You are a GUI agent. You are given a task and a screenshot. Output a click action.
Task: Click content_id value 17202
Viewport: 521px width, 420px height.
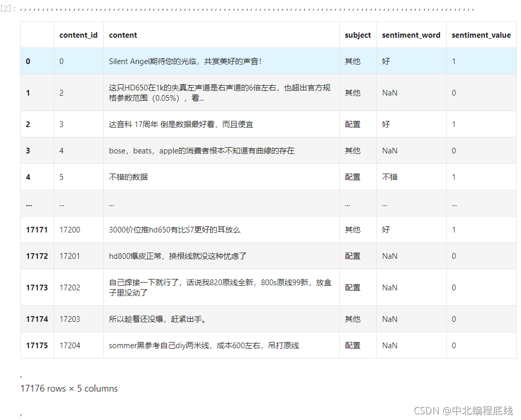[x=70, y=288]
